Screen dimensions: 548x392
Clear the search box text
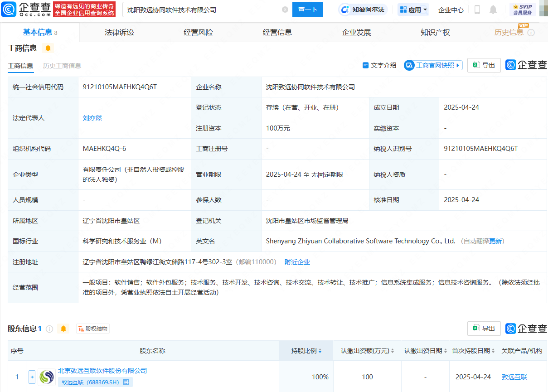point(285,10)
